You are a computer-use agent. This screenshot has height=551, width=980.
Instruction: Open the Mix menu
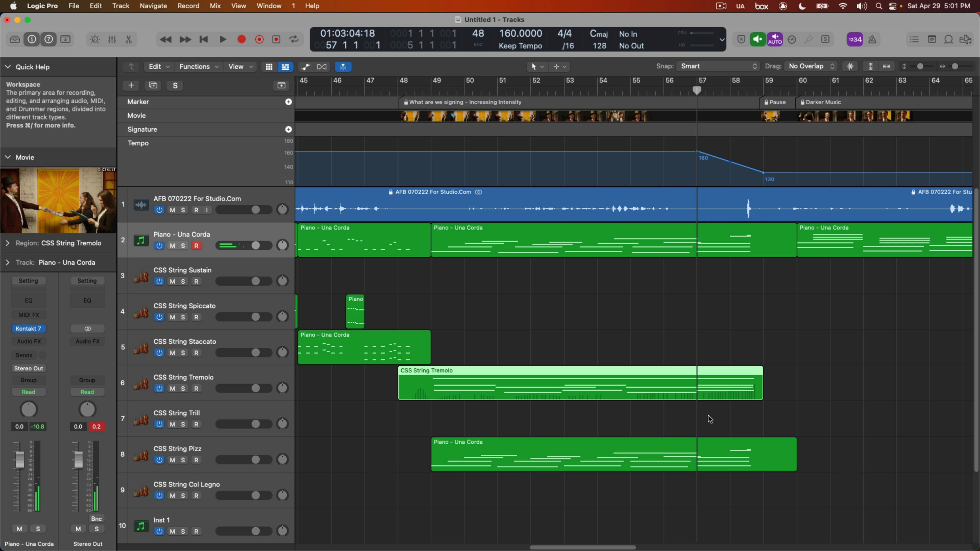pos(215,6)
